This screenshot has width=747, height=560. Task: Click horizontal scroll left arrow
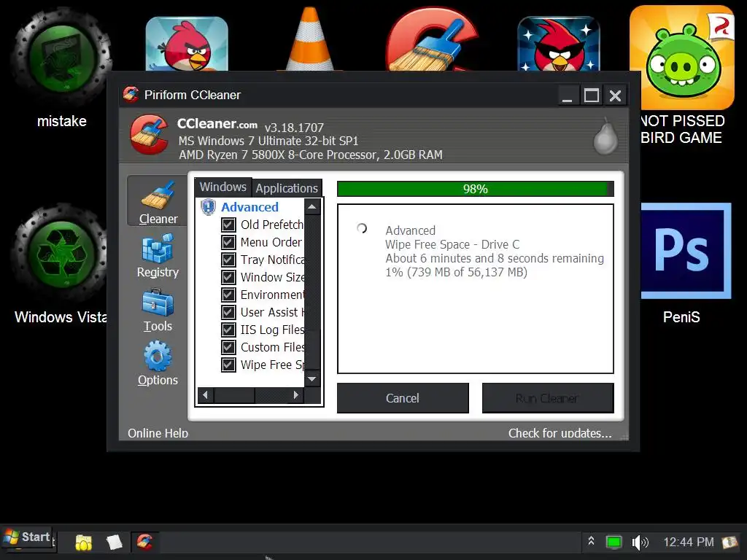click(x=205, y=394)
